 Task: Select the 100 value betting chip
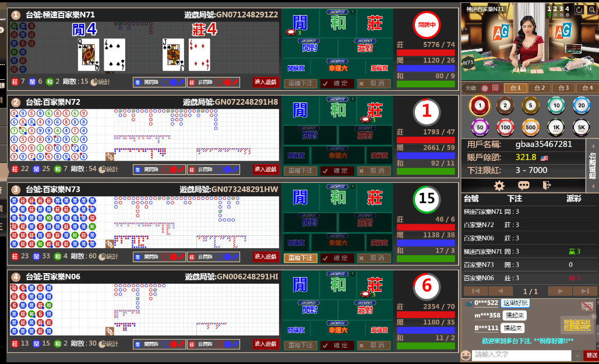505,127
